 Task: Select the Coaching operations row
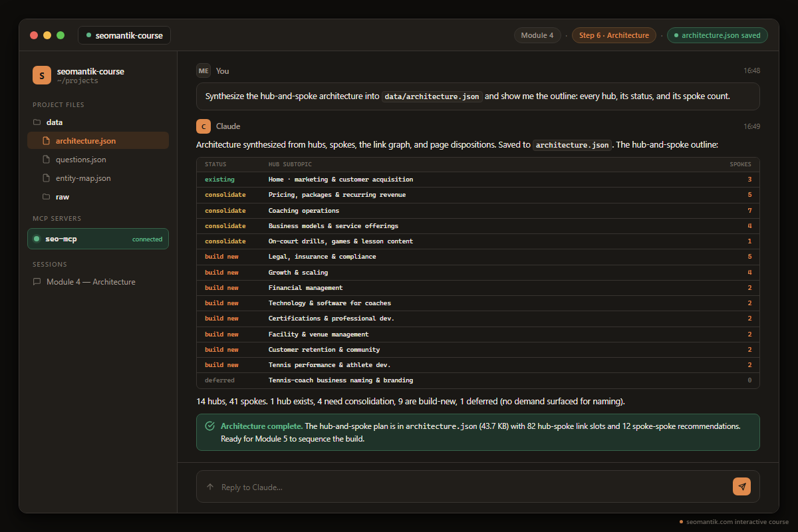tap(477, 210)
